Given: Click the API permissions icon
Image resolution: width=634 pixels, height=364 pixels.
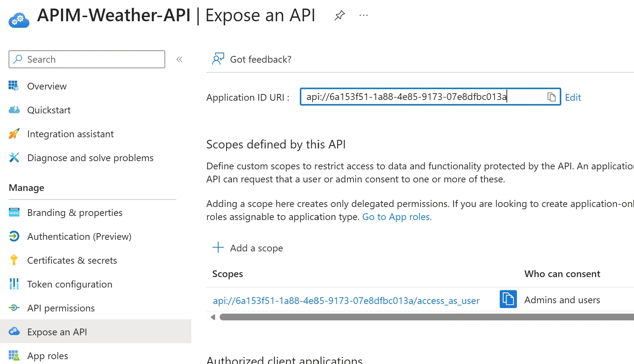Looking at the screenshot, I should coord(14,308).
